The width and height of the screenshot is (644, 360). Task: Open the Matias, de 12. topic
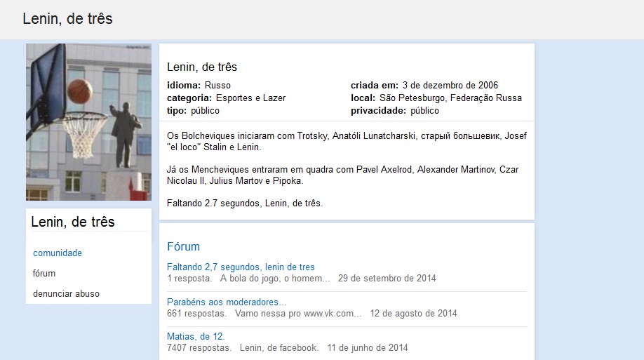click(196, 337)
